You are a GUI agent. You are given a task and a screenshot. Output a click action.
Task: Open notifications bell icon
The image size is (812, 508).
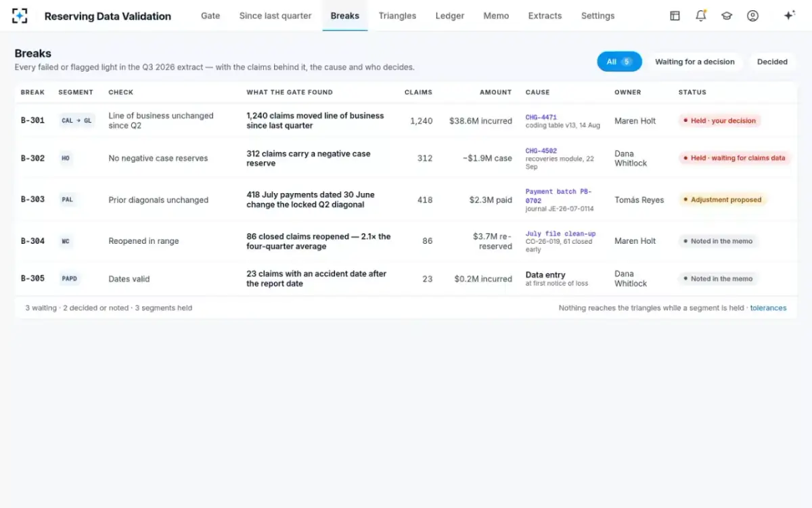click(701, 16)
